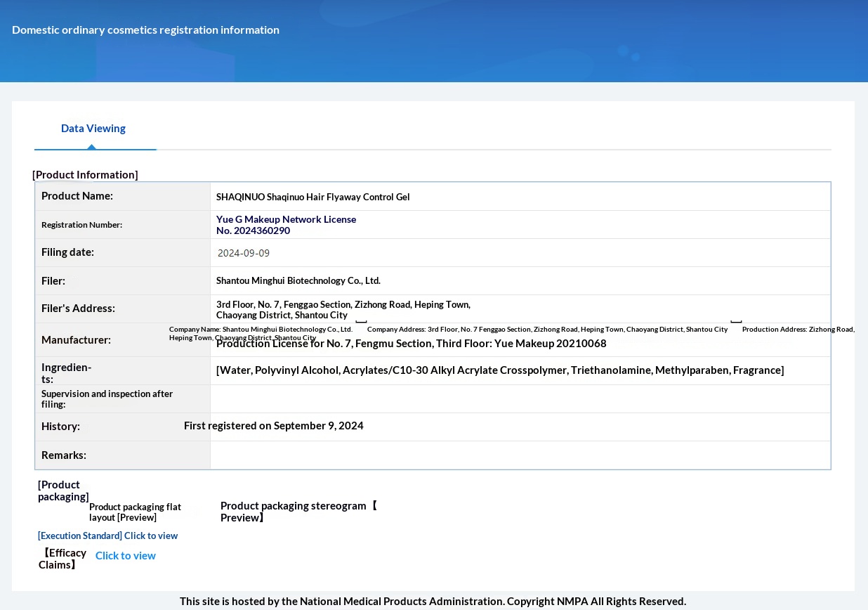
Task: Open Execution Standard Click to view link
Action: click(x=107, y=536)
